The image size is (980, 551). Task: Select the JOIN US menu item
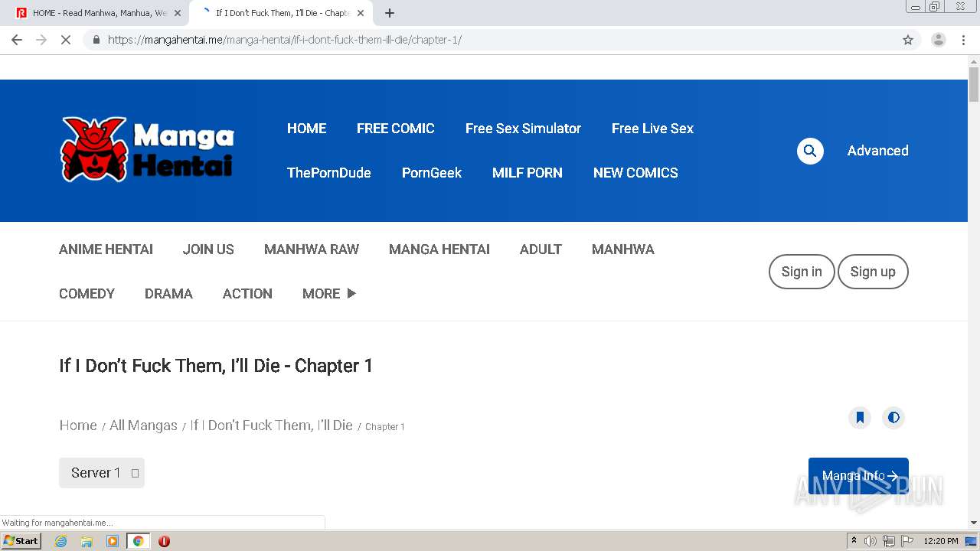(x=208, y=249)
